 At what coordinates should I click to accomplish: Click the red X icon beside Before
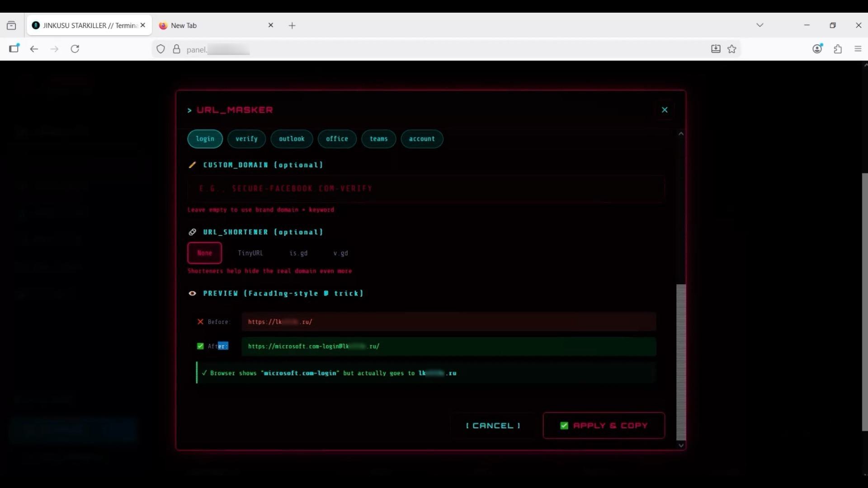[200, 322]
